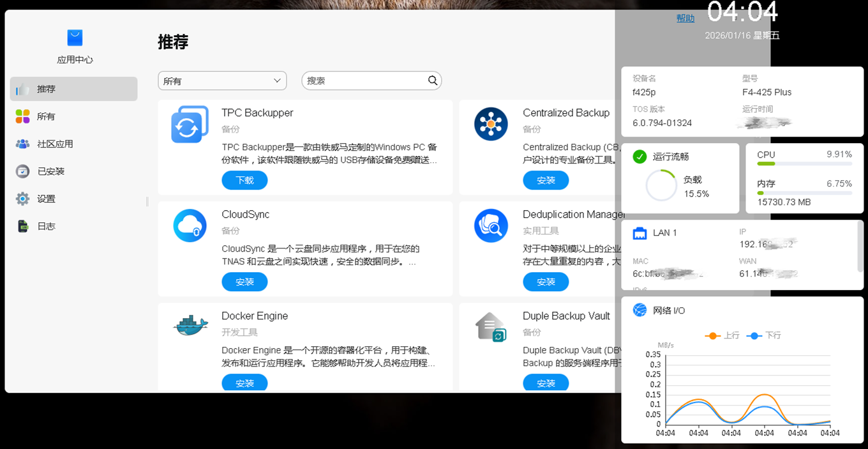Screen dimensions: 868x449
Task: Click the model value F4-425 Plus
Action: (x=767, y=92)
